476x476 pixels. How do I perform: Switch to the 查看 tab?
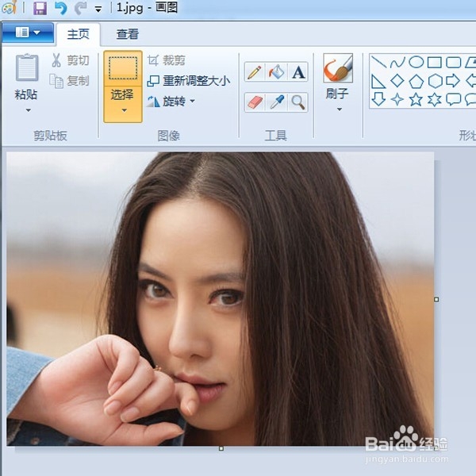[x=128, y=34]
